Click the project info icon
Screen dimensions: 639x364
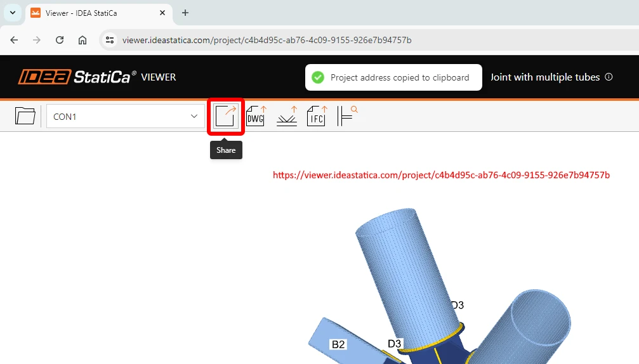click(x=609, y=77)
